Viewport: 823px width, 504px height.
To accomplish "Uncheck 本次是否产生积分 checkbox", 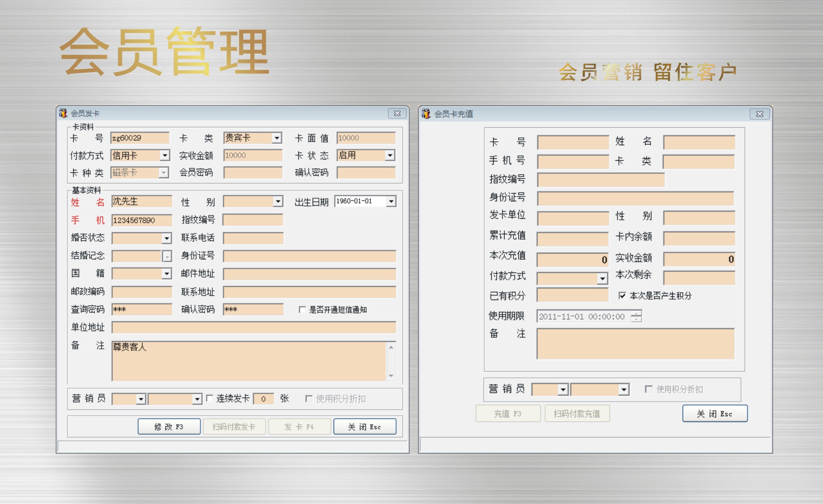I will click(622, 296).
